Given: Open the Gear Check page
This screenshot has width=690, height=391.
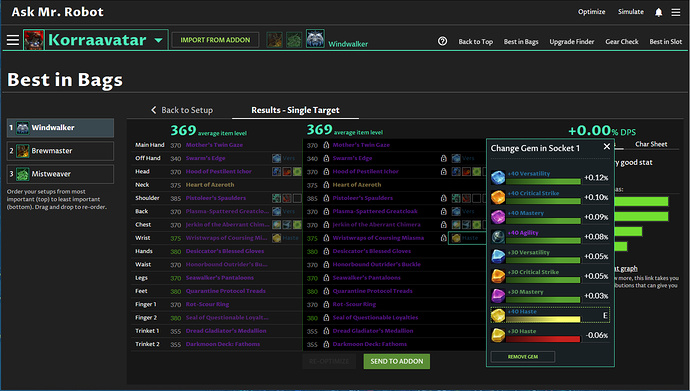Looking at the screenshot, I should pyautogui.click(x=622, y=41).
